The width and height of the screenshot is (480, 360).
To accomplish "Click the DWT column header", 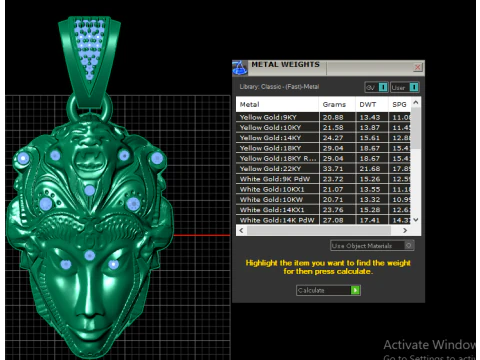I will (372, 104).
